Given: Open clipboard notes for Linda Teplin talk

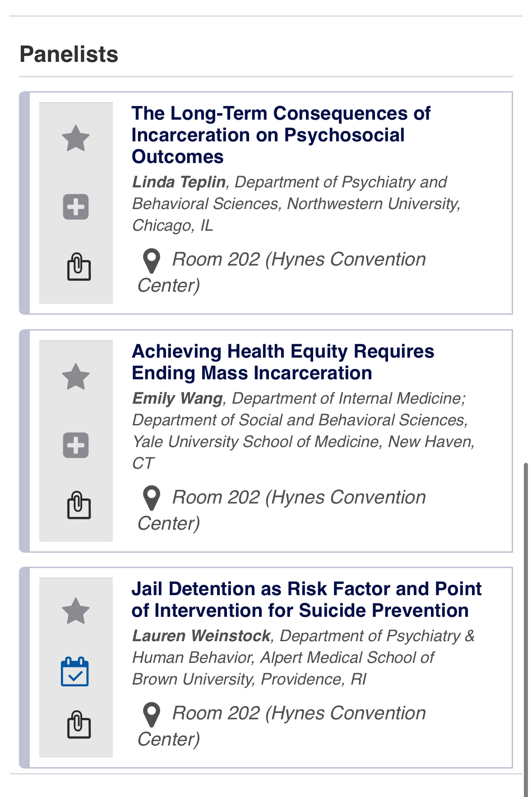Looking at the screenshot, I should coord(79,267).
